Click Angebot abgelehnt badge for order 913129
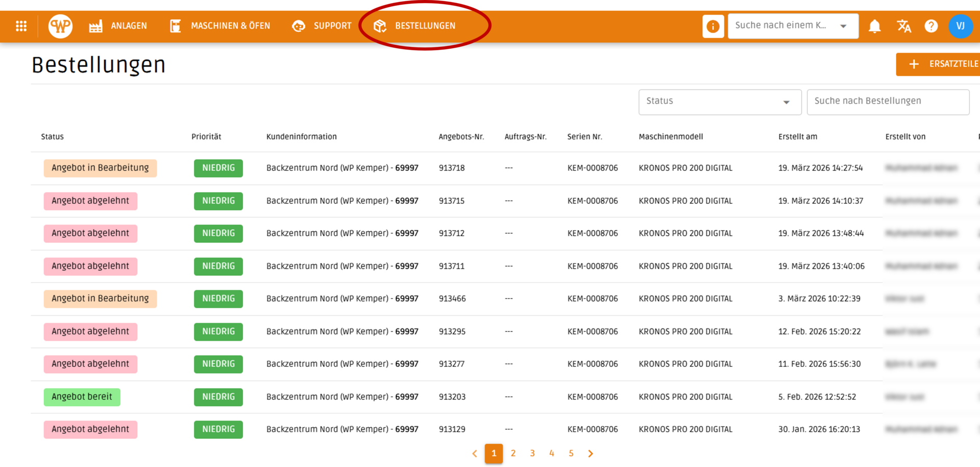Viewport: 980px width, 467px height. 90,429
